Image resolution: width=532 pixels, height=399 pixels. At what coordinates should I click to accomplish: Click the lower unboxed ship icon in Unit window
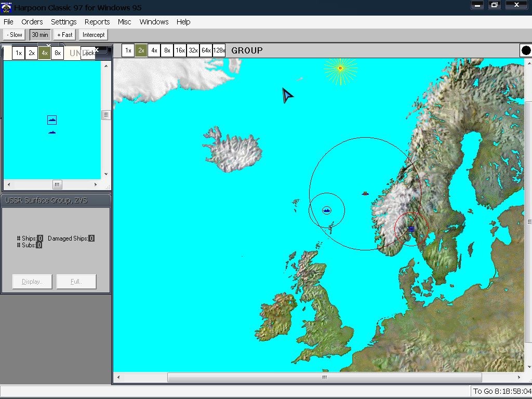(x=51, y=132)
